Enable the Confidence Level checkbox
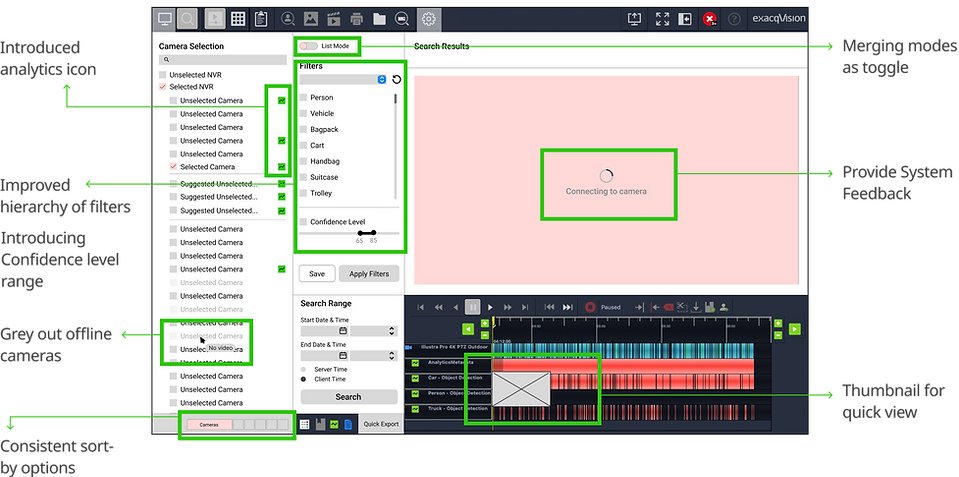The width and height of the screenshot is (959, 477). point(303,222)
